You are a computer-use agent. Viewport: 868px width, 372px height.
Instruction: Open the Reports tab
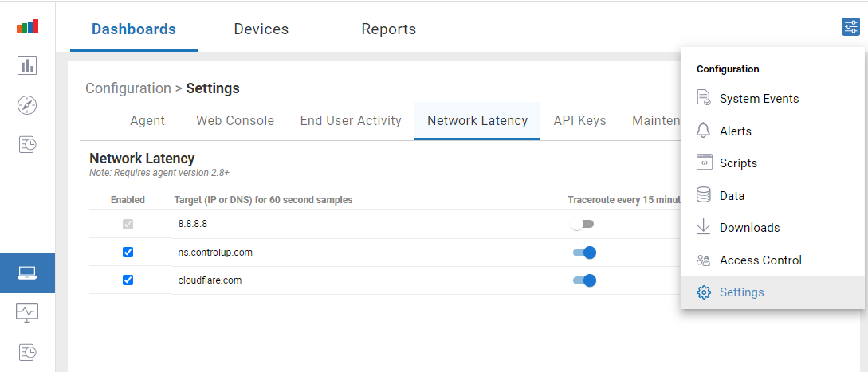point(388,29)
